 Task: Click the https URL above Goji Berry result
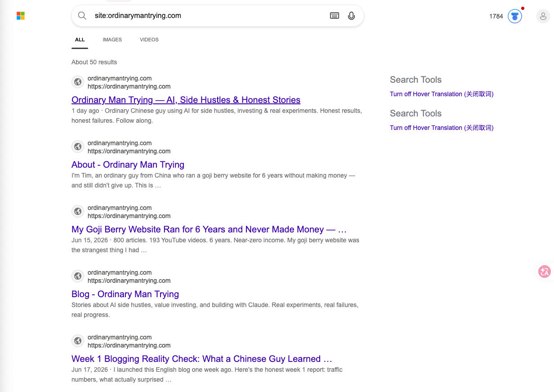click(x=129, y=216)
